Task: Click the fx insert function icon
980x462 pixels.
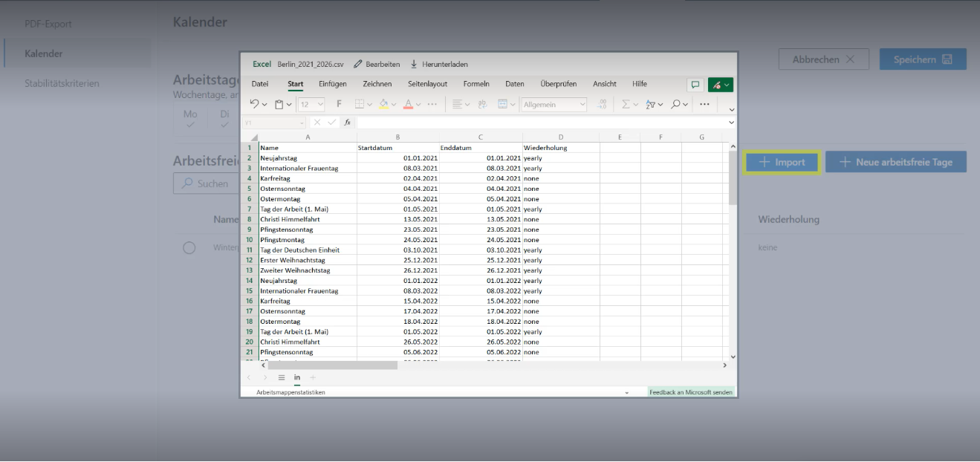Action: pyautogui.click(x=347, y=123)
